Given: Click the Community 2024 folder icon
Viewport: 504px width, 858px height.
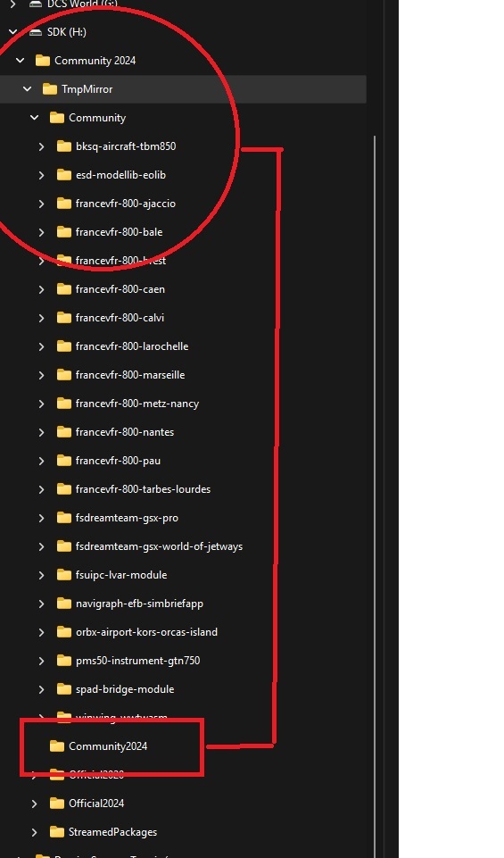Looking at the screenshot, I should [43, 61].
